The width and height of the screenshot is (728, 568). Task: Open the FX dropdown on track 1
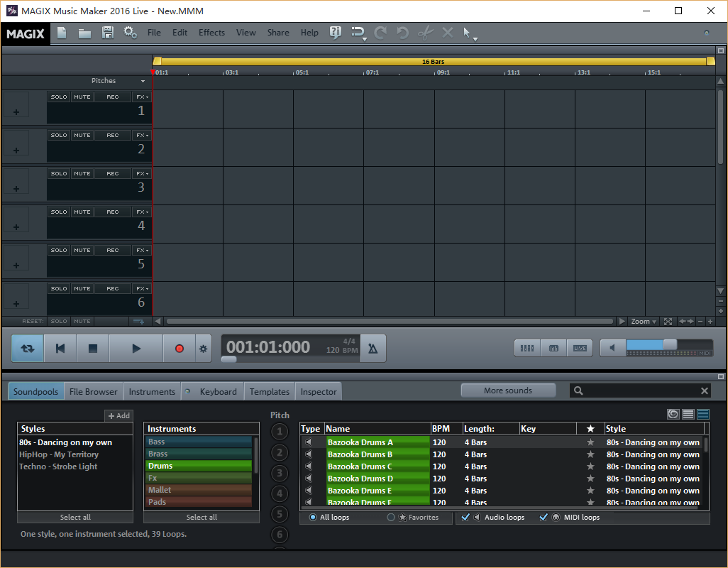[x=143, y=97]
